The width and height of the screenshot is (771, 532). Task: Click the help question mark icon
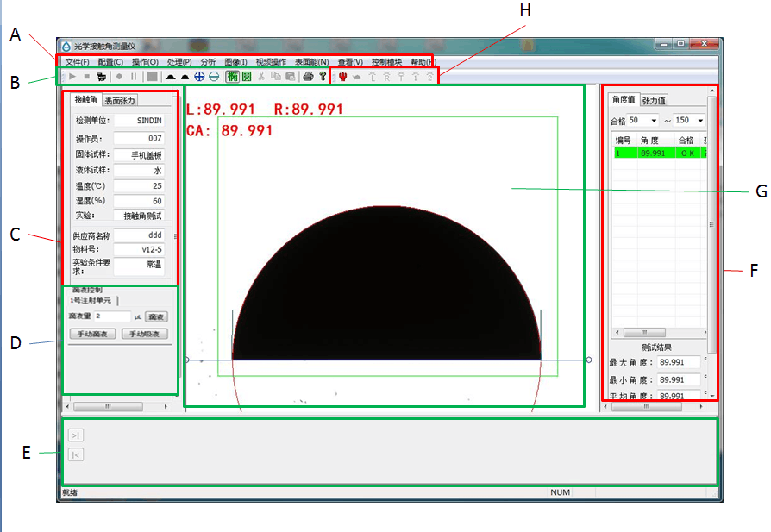(323, 77)
